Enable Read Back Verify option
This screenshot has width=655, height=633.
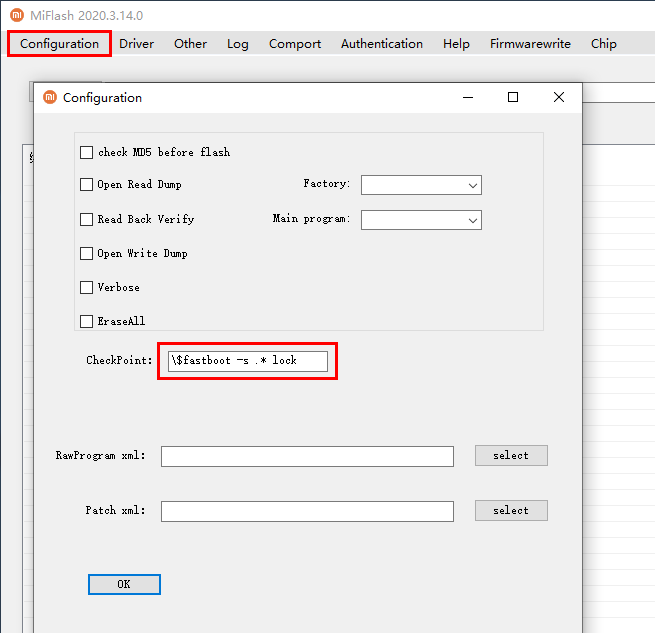tap(86, 219)
